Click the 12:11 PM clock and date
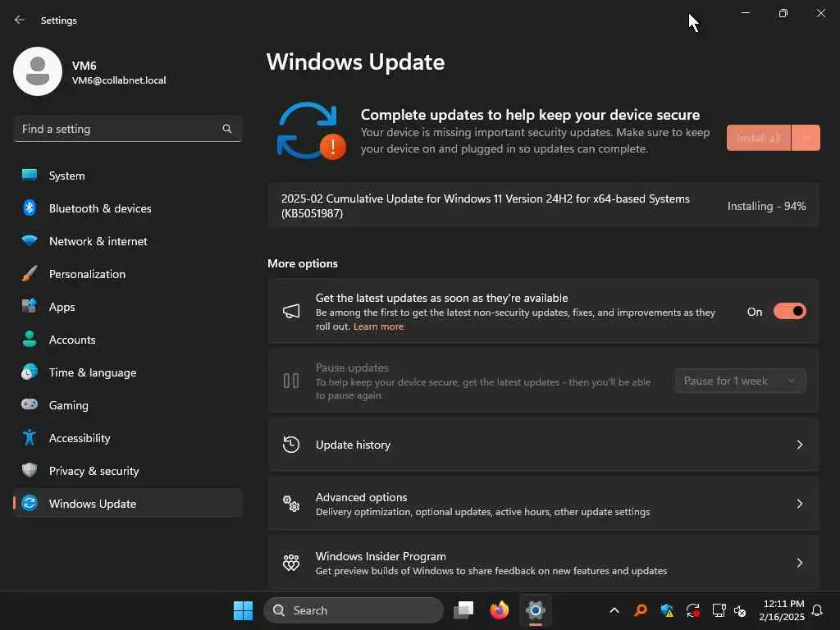 coord(782,610)
